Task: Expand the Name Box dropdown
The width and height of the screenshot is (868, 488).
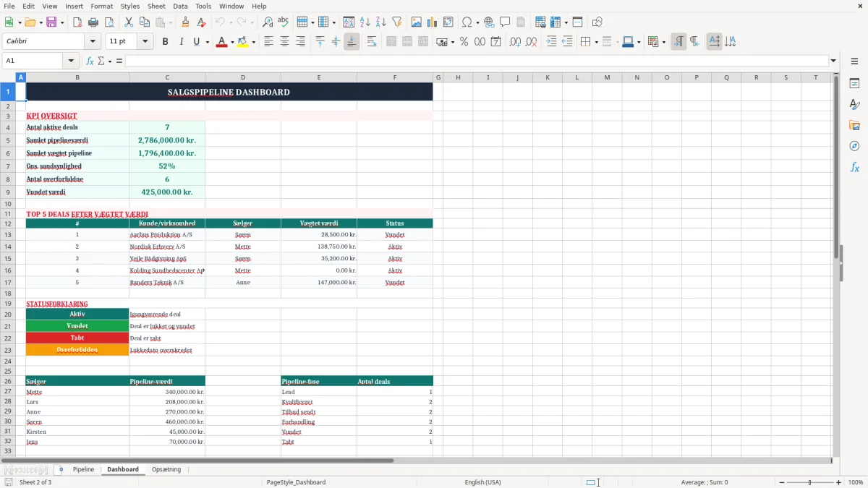Action: point(71,61)
